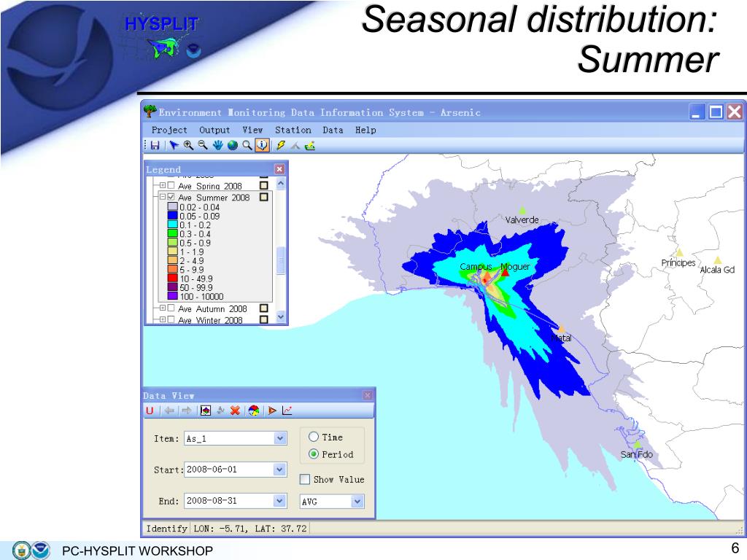The width and height of the screenshot is (747, 560).
Task: Click the Valverde station label on map
Action: click(522, 219)
